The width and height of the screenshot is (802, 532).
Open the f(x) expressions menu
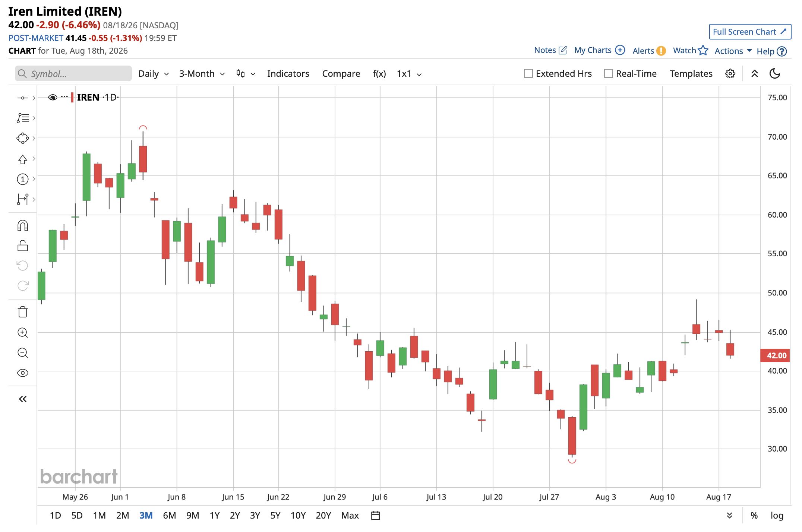tap(379, 74)
